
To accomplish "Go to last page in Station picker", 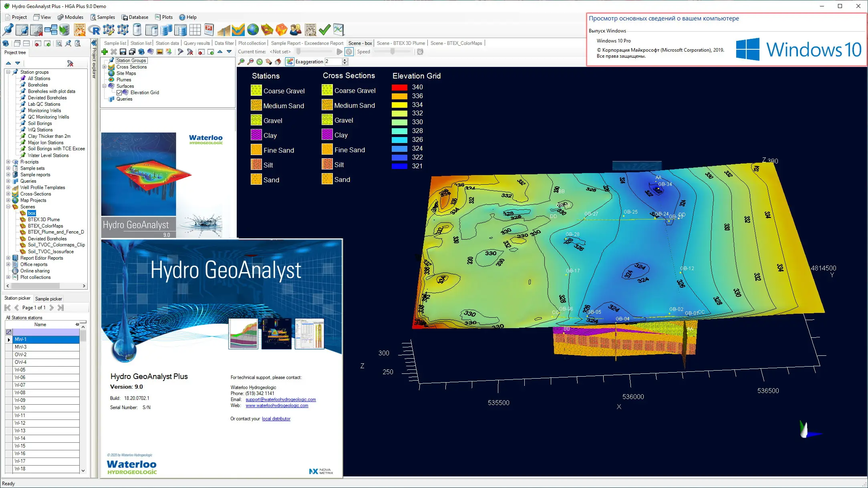I will click(60, 308).
